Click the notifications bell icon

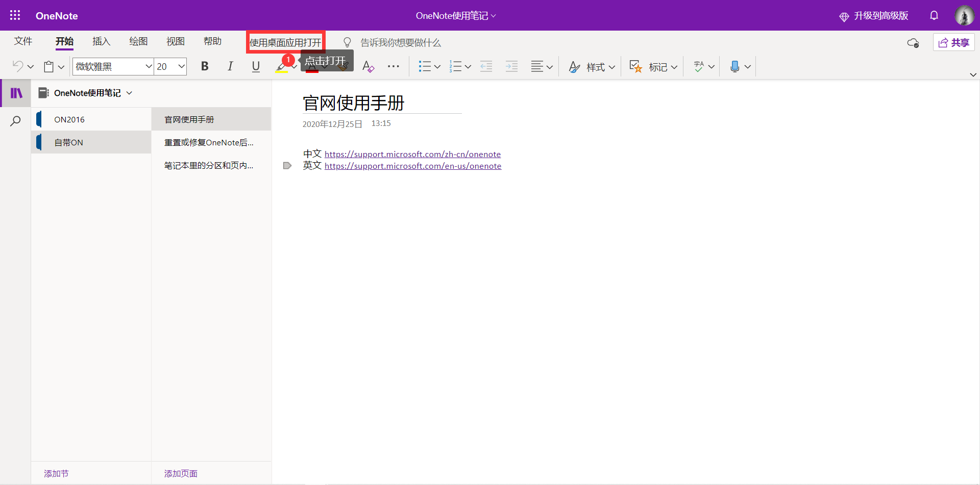pyautogui.click(x=934, y=15)
